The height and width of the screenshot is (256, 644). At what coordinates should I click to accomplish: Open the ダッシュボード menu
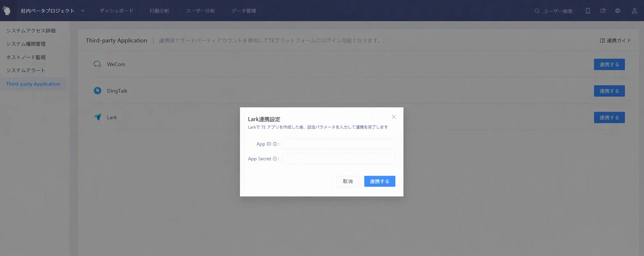(x=116, y=11)
